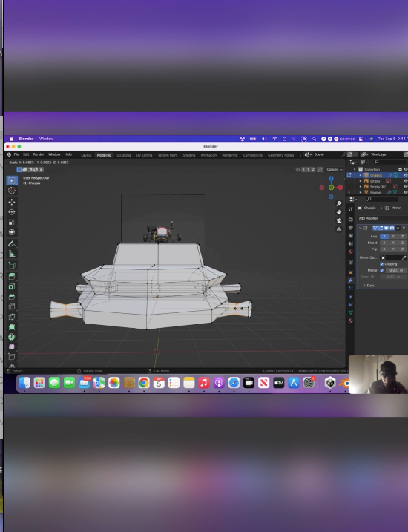Select the Annotate tool
408x532 pixels.
point(12,244)
